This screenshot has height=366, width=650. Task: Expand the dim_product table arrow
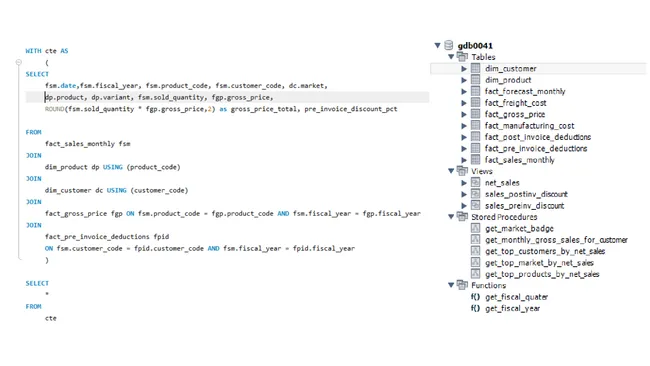coord(464,80)
